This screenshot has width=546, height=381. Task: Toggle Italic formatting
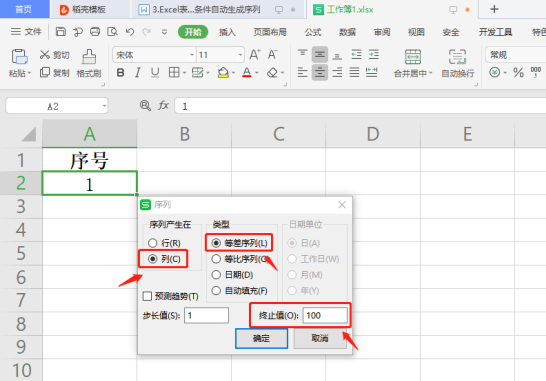(x=138, y=72)
